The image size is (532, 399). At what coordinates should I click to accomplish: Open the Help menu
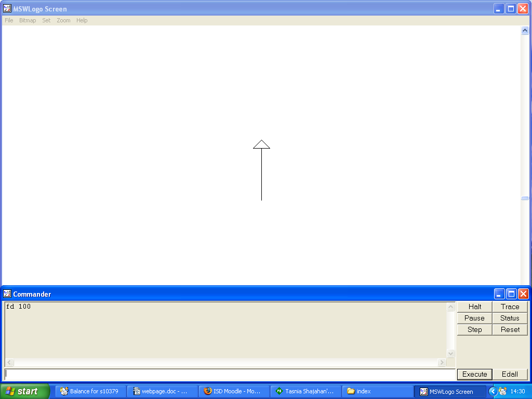pos(82,20)
